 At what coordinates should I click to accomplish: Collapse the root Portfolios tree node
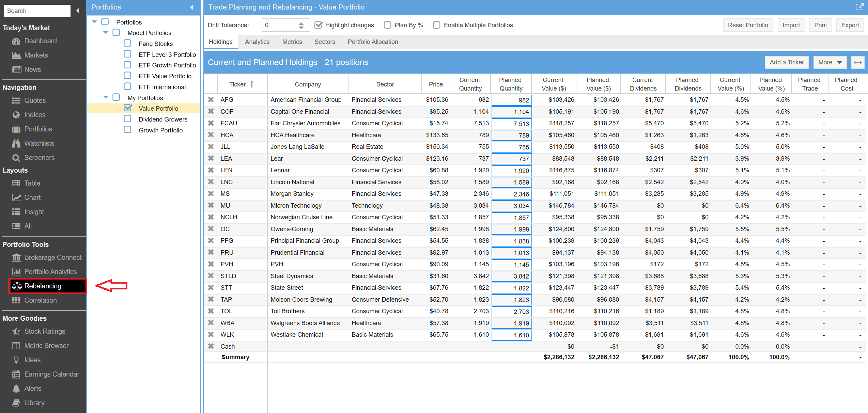click(94, 22)
